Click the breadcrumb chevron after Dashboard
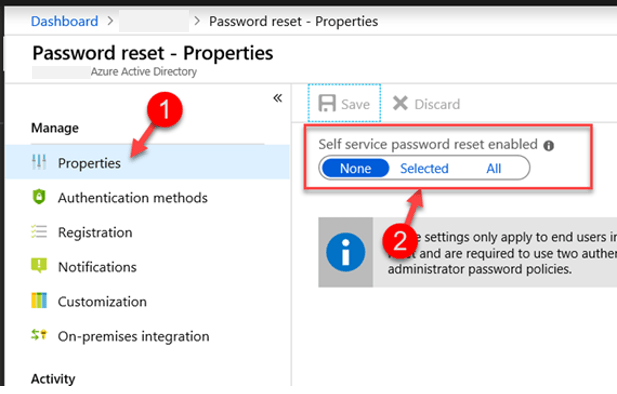Viewport: 617px width, 394px height. coord(111,20)
